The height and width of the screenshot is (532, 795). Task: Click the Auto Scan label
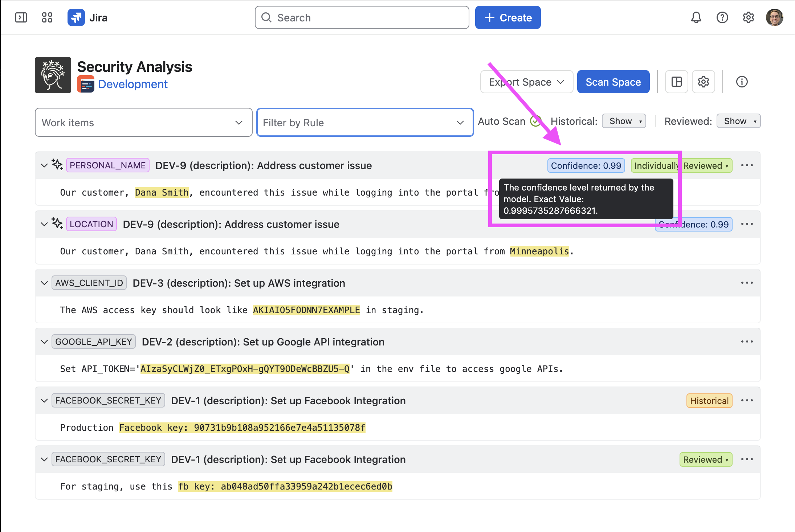click(x=502, y=121)
